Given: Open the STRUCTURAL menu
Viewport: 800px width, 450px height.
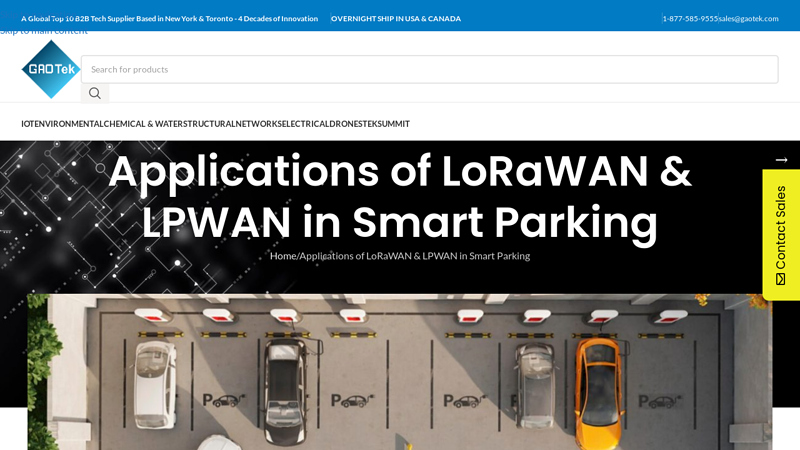Looking at the screenshot, I should tap(209, 124).
